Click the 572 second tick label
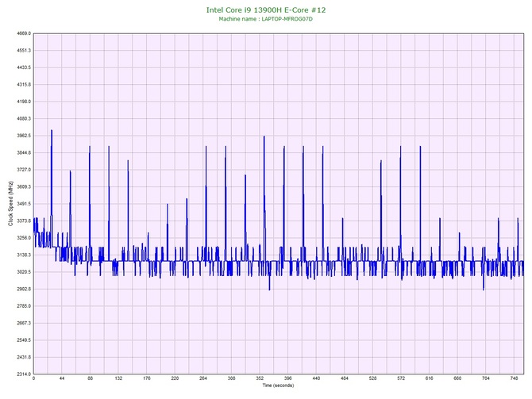The width and height of the screenshot is (532, 399). (401, 379)
